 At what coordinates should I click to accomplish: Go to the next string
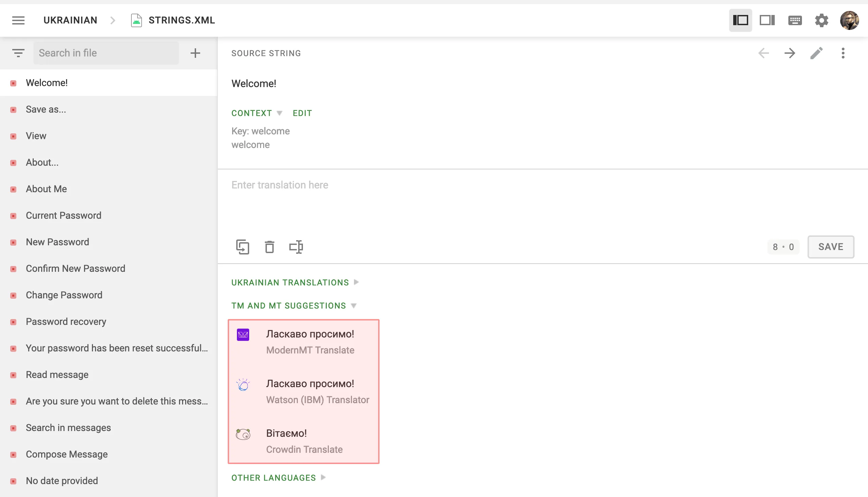point(789,53)
